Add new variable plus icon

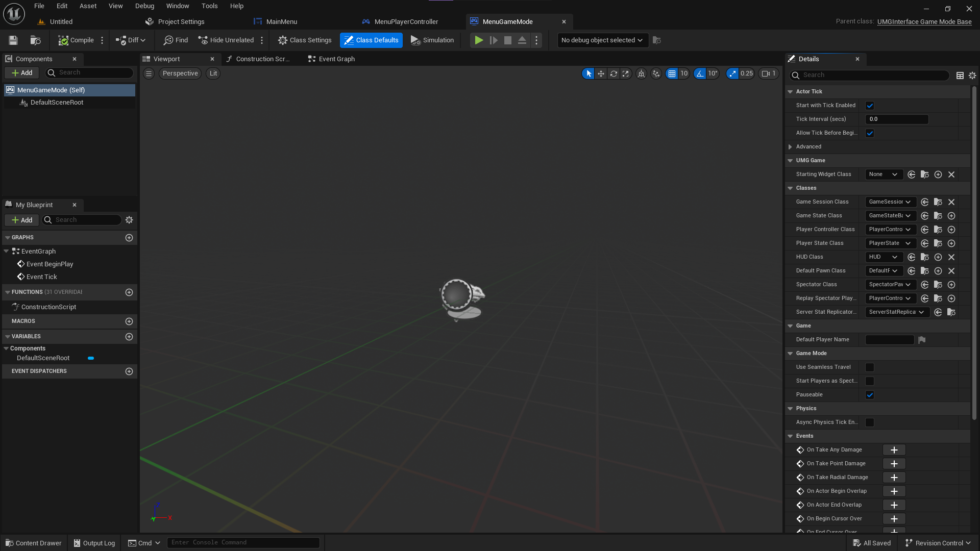coord(129,337)
